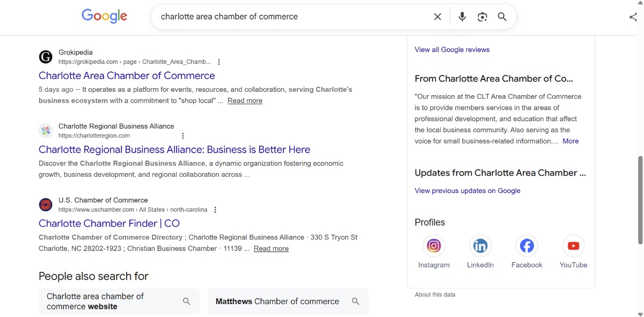This screenshot has width=644, height=317.
Task: Open more options for Charlotte Regional Business Alliance
Action: (x=183, y=136)
